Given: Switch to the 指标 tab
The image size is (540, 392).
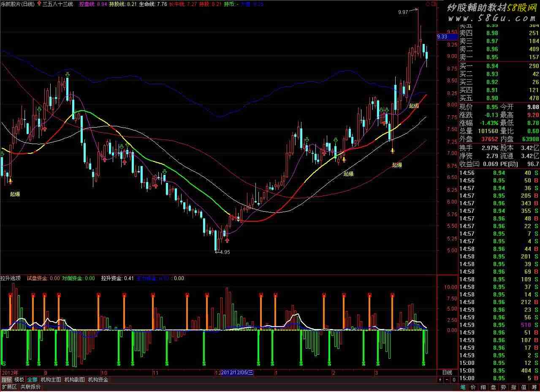Looking at the screenshot, I should coord(6,380).
